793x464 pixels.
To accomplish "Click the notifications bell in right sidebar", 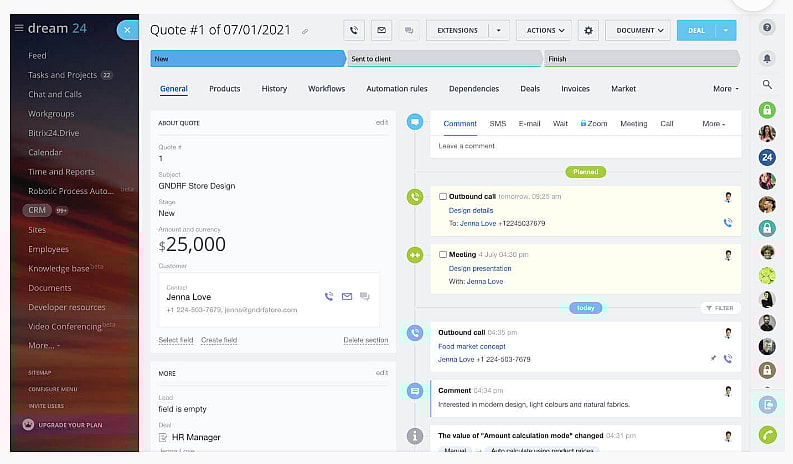I will (x=767, y=59).
